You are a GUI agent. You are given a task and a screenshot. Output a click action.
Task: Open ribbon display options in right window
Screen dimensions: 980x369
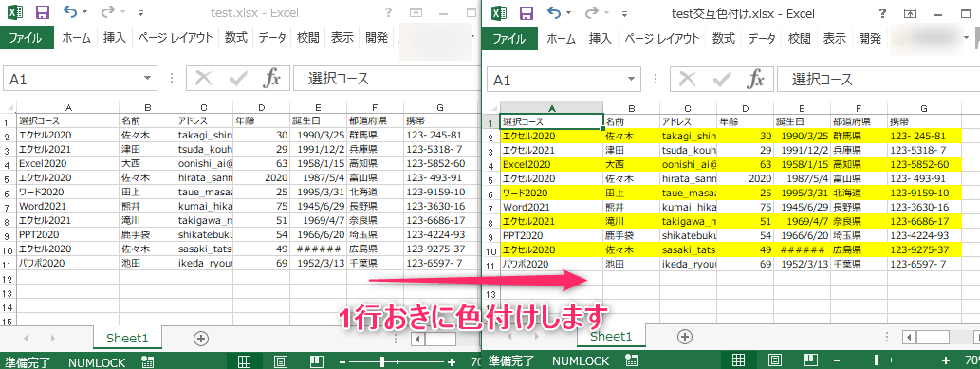click(x=910, y=13)
